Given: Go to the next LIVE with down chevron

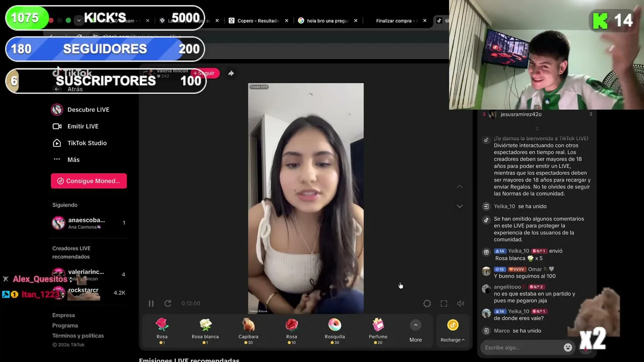Looking at the screenshot, I should point(460,206).
